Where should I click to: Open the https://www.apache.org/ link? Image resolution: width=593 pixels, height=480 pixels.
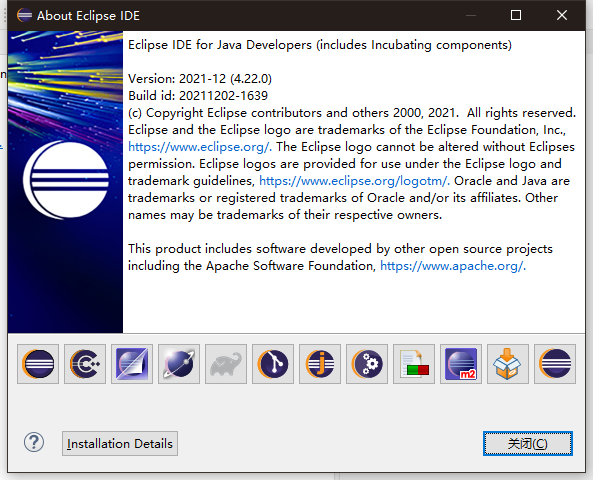coord(453,266)
